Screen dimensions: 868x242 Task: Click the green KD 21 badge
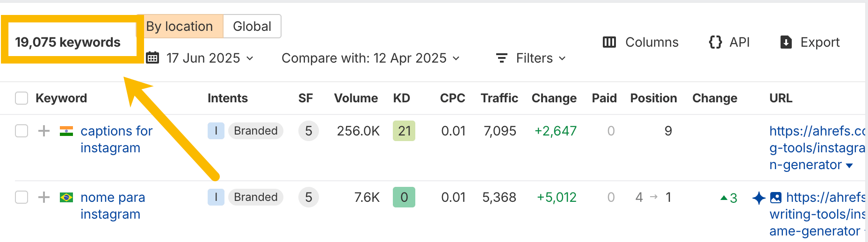(x=404, y=131)
